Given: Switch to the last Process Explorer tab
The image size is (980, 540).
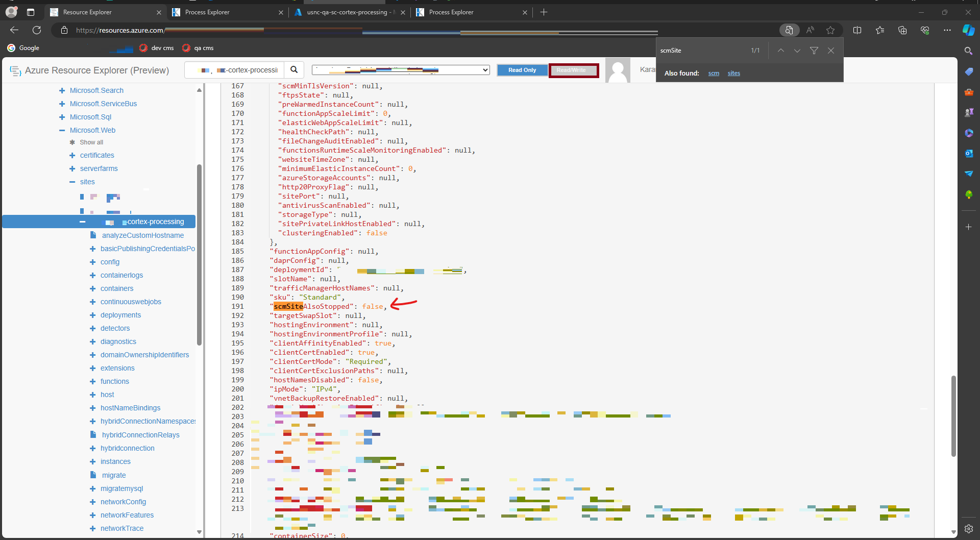Looking at the screenshot, I should click(x=471, y=12).
